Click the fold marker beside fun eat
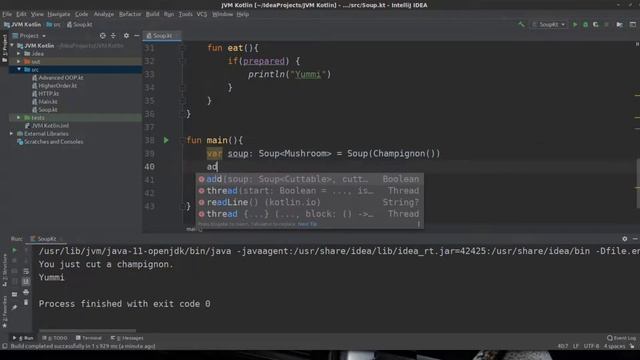640x360 pixels. pyautogui.click(x=182, y=48)
